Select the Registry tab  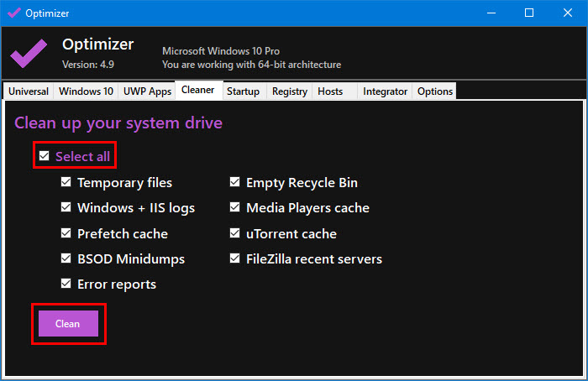[x=290, y=91]
